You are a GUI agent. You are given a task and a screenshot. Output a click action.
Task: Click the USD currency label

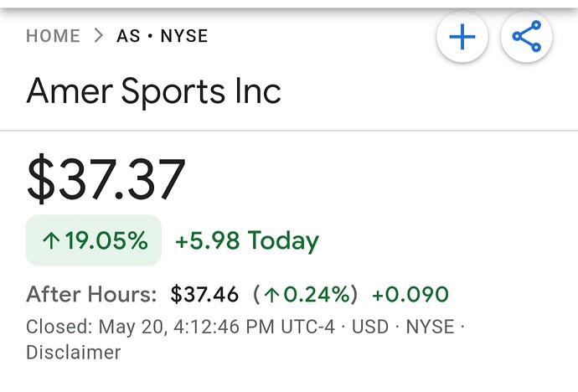[370, 327]
